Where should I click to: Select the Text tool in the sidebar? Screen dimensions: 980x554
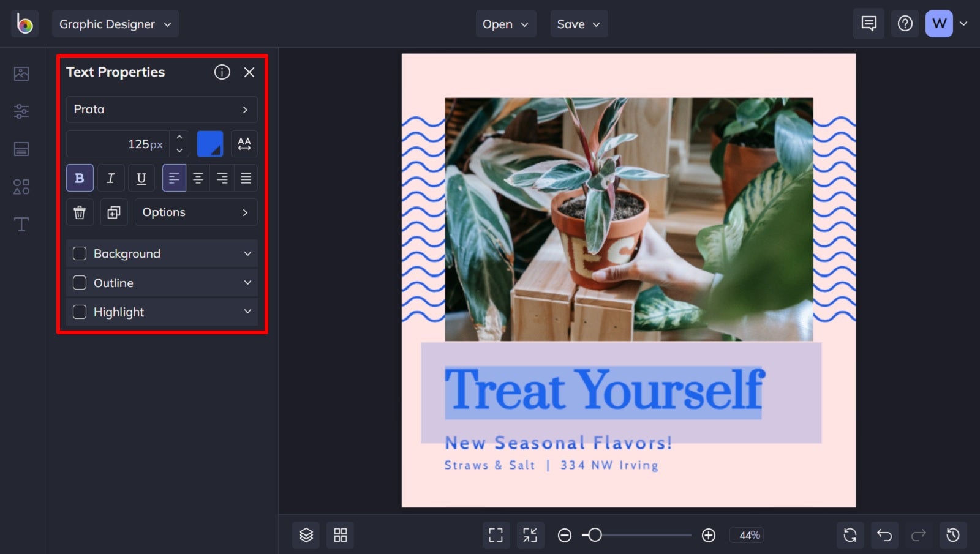tap(21, 224)
